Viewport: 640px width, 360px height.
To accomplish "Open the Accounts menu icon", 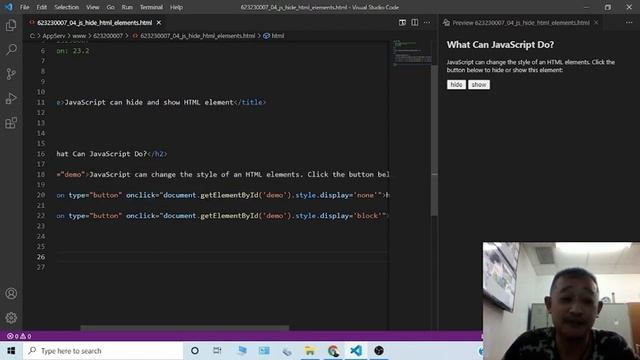I will [x=11, y=293].
